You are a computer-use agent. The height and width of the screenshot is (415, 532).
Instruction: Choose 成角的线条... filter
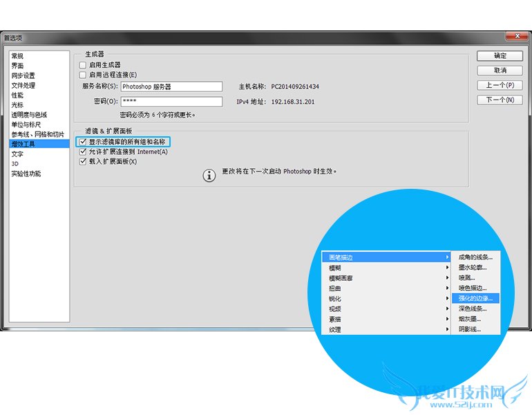tap(475, 257)
